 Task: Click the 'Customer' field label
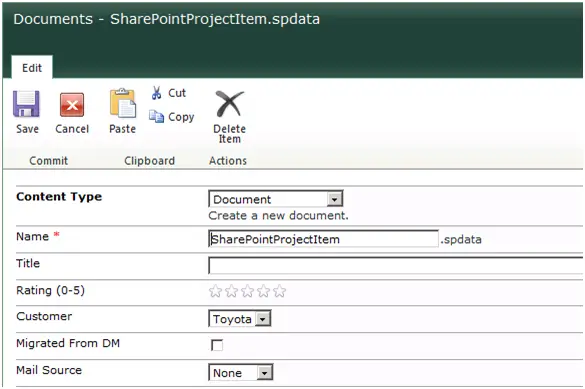[x=44, y=316]
